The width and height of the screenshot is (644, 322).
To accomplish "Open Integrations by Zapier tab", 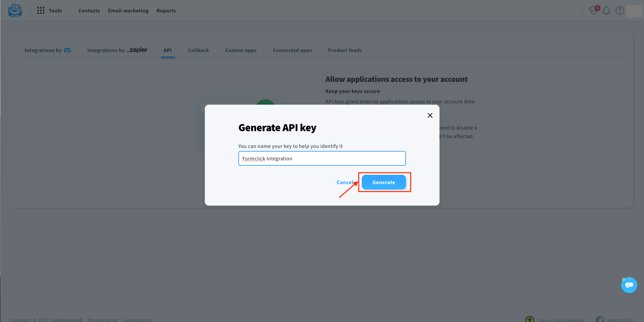I will (117, 50).
